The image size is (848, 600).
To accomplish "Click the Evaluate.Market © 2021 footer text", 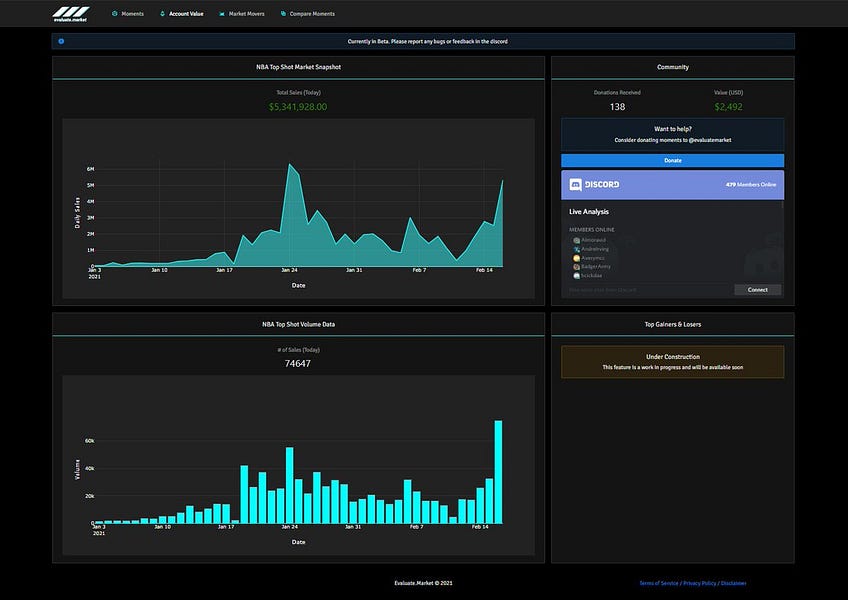I will point(423,583).
